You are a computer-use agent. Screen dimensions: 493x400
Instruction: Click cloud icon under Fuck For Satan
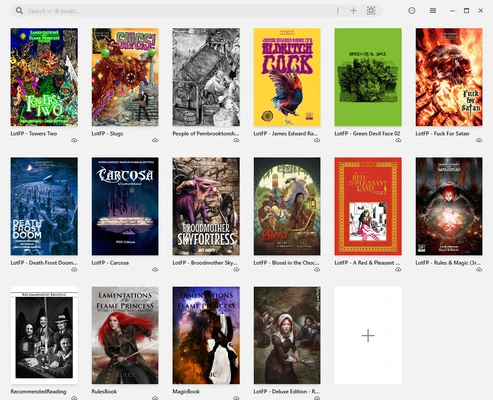tap(479, 140)
